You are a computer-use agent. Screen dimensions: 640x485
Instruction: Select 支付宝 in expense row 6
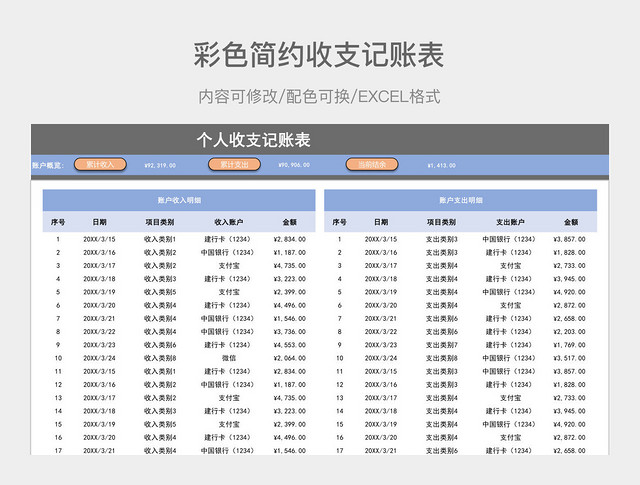[x=510, y=305]
